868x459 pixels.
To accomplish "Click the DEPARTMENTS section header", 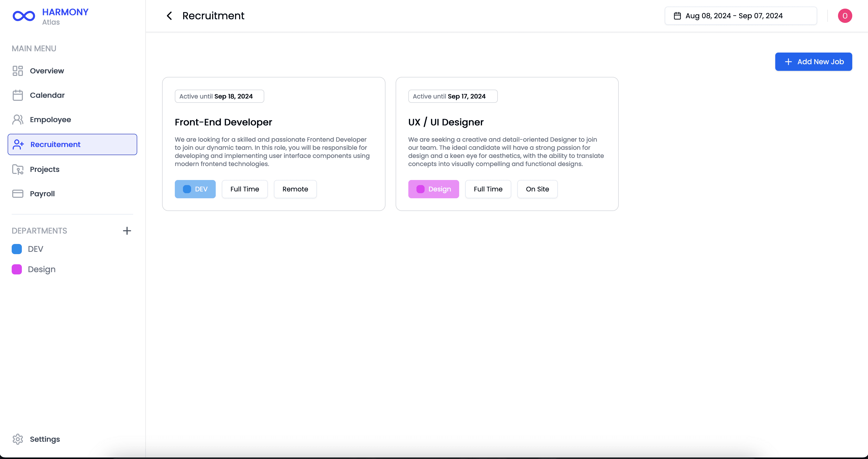I will [39, 231].
